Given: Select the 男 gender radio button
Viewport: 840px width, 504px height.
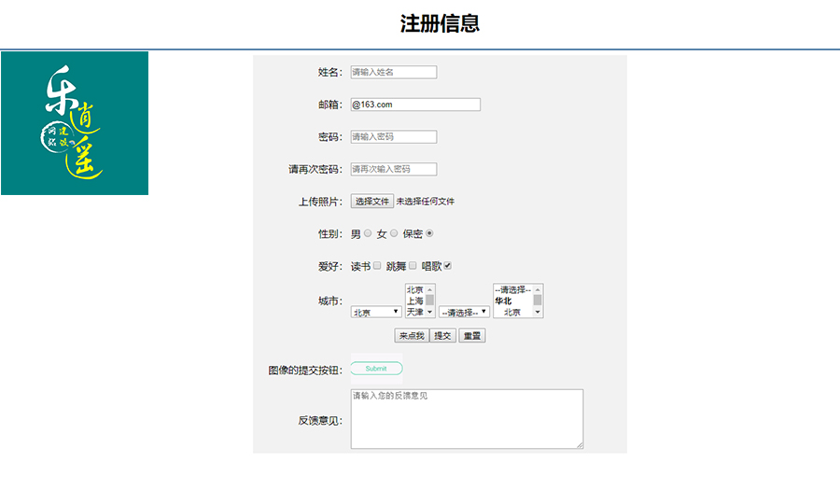Looking at the screenshot, I should 368,233.
